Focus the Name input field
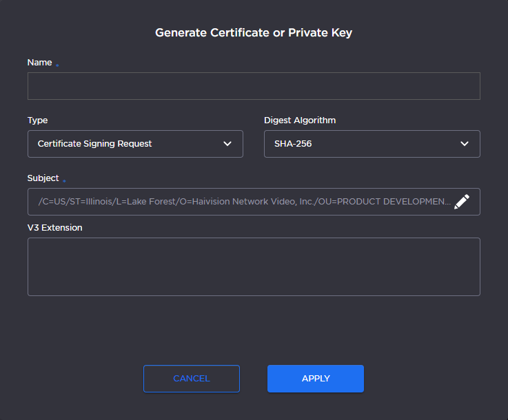The image size is (508, 420). point(254,86)
